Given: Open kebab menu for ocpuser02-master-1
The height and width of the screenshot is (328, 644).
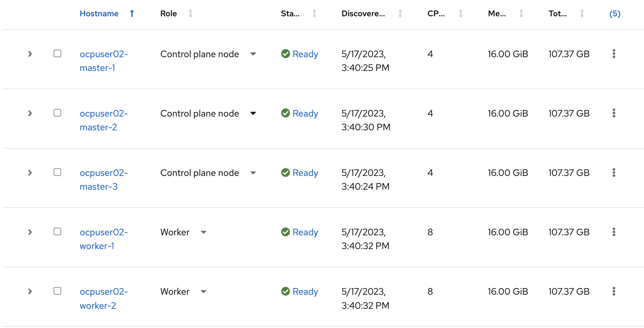Looking at the screenshot, I should pos(614,54).
